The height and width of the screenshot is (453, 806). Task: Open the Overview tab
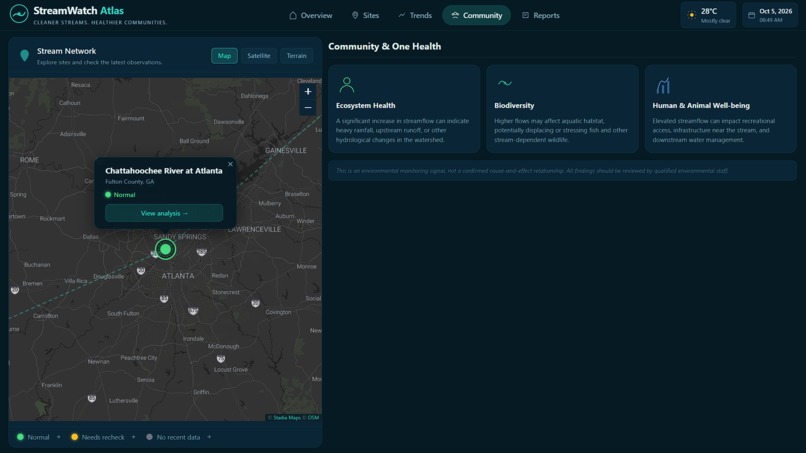pos(310,15)
